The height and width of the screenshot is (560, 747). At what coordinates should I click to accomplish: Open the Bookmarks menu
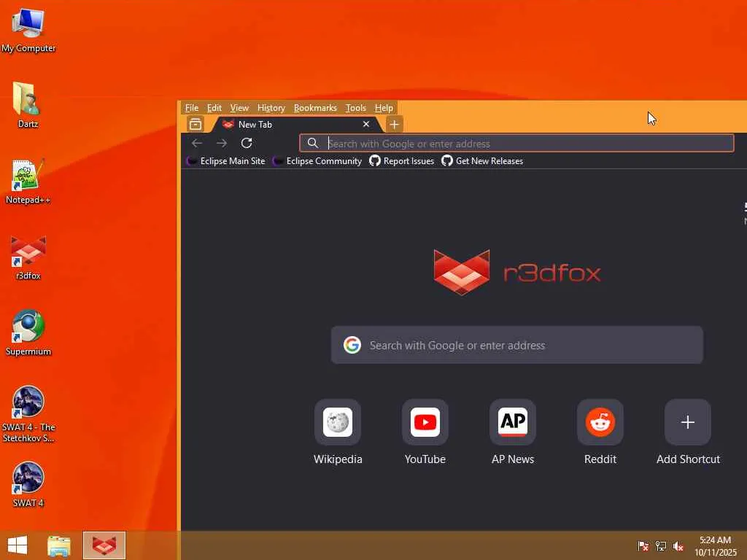(315, 108)
